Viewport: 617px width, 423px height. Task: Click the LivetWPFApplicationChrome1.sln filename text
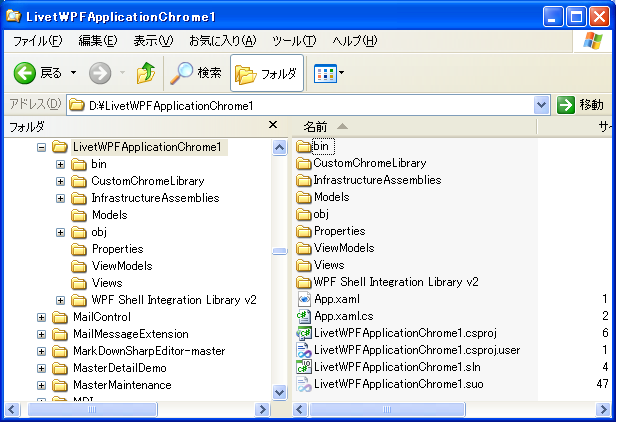tap(397, 367)
